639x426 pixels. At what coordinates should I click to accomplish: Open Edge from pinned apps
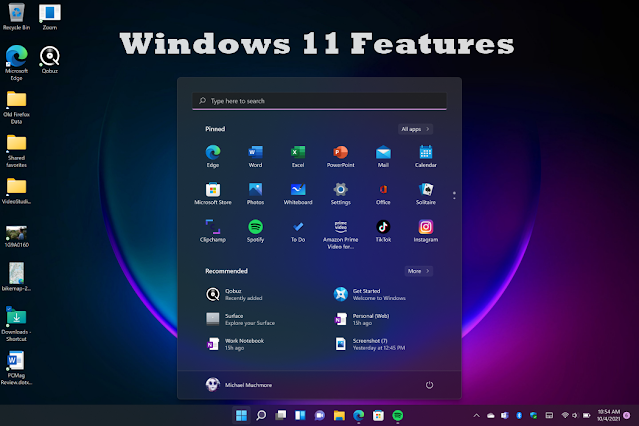213,156
